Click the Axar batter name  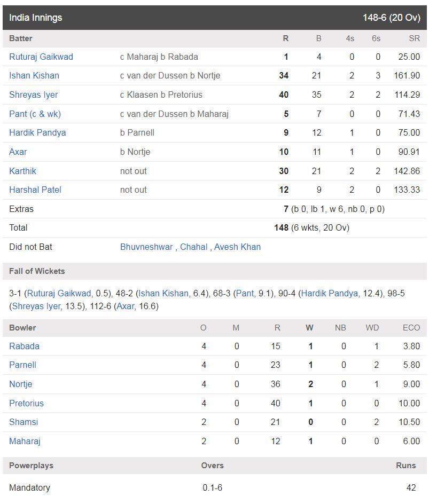click(18, 152)
